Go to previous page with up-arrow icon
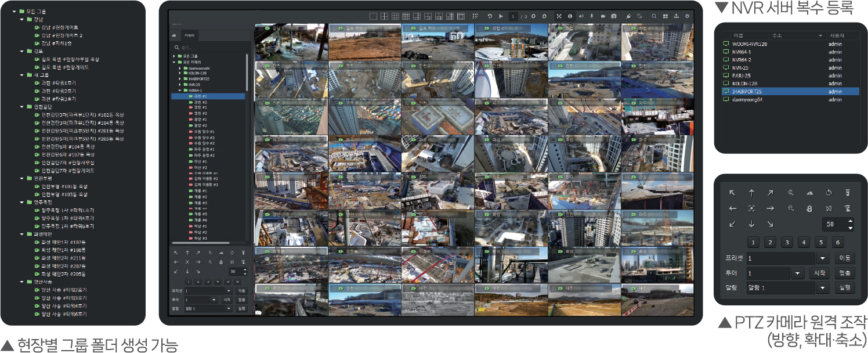 (x=534, y=16)
